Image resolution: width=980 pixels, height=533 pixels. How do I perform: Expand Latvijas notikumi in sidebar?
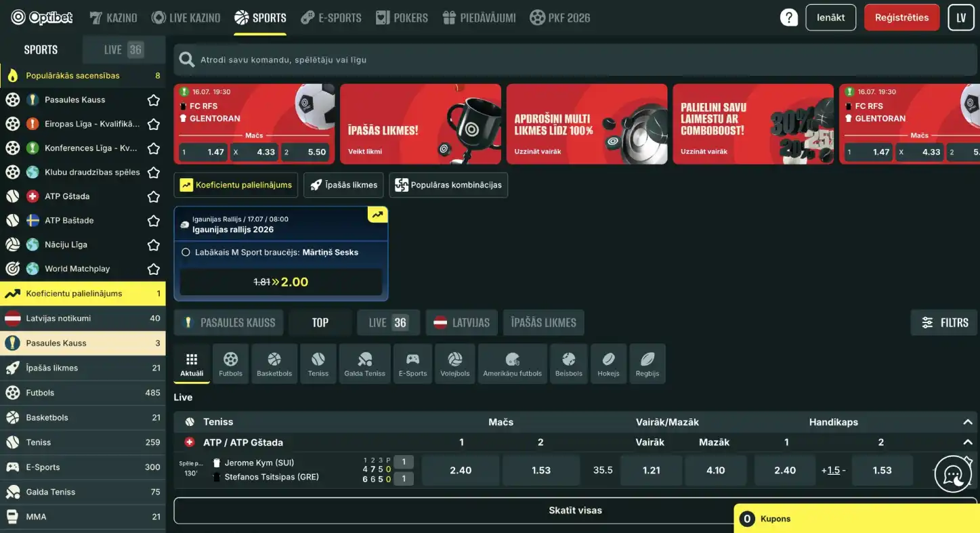click(x=83, y=318)
